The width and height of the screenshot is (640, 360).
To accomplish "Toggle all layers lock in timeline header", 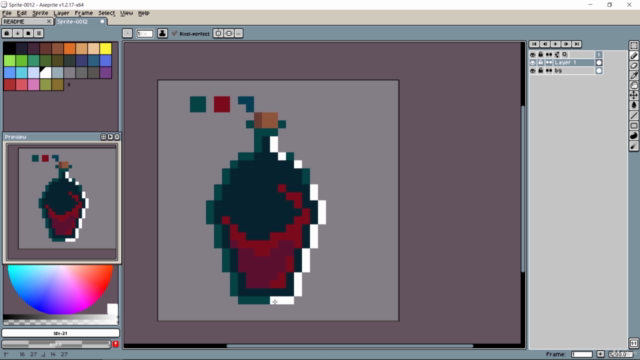I will tap(541, 54).
